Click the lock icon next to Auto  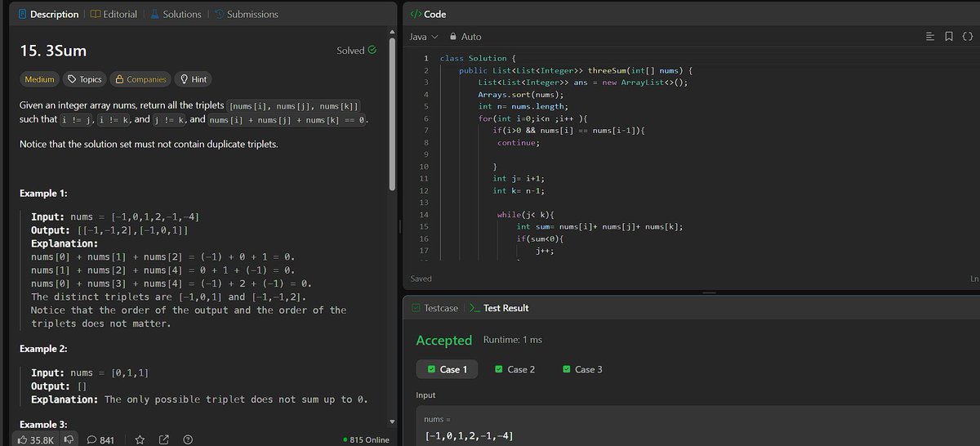(452, 37)
